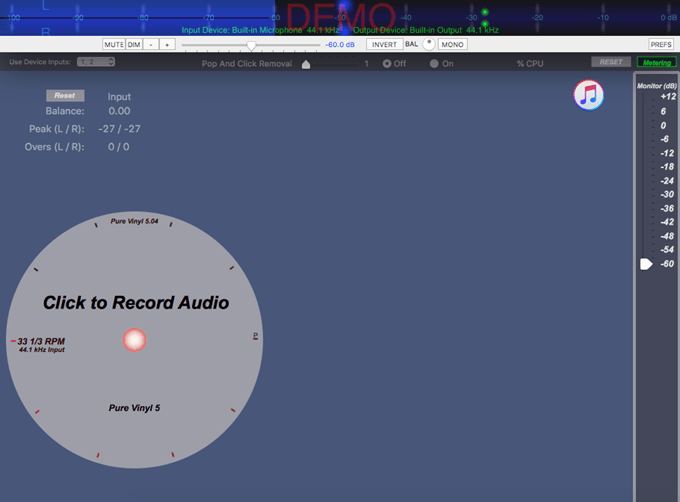Enable the MONO output toggle
Viewport: 680px width, 502px height.
452,45
